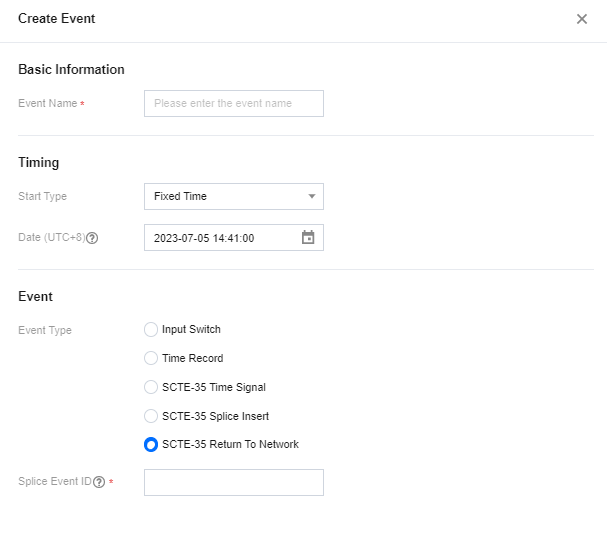Click help icon beside Splice Event ID
Viewport: 607px width, 534px height.
[x=99, y=482]
